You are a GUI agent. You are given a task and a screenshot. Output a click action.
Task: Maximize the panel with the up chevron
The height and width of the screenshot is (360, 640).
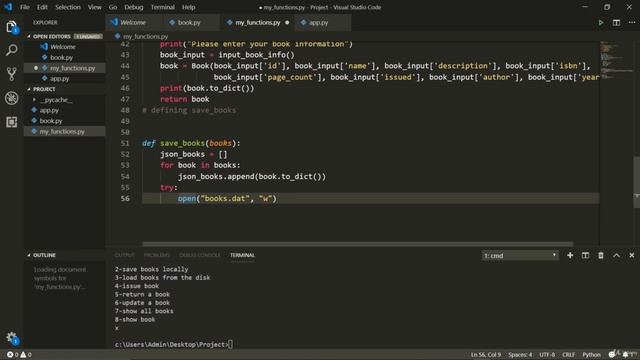[616, 255]
